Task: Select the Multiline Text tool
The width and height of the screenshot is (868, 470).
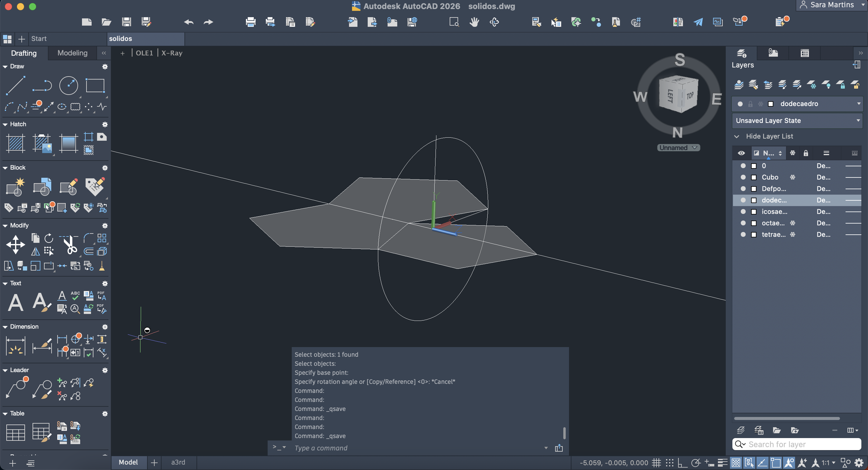Action: [15, 302]
